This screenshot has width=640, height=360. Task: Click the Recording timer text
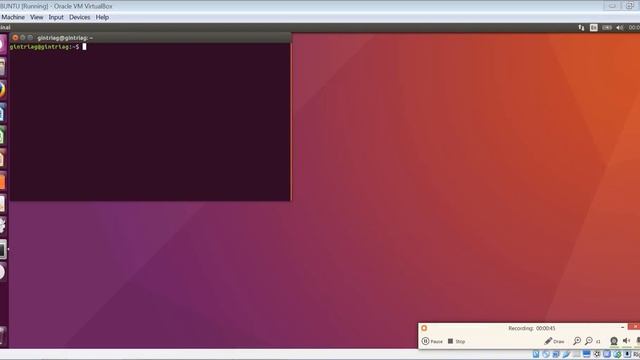531,328
